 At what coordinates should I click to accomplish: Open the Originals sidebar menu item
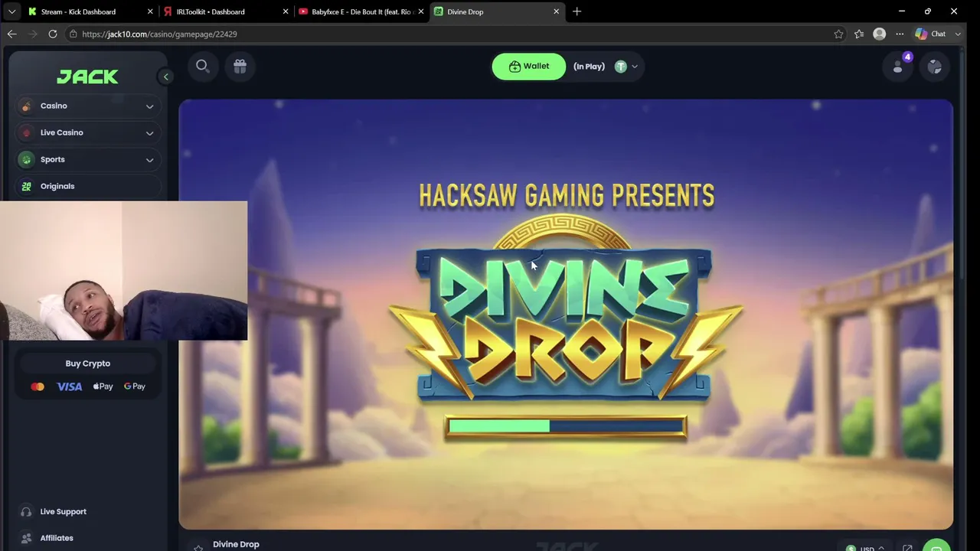click(87, 186)
